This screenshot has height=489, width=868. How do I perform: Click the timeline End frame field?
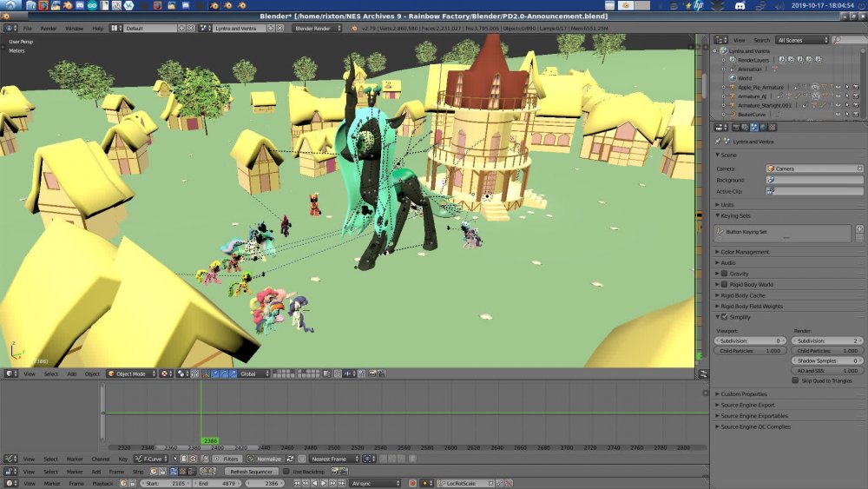[x=217, y=484]
